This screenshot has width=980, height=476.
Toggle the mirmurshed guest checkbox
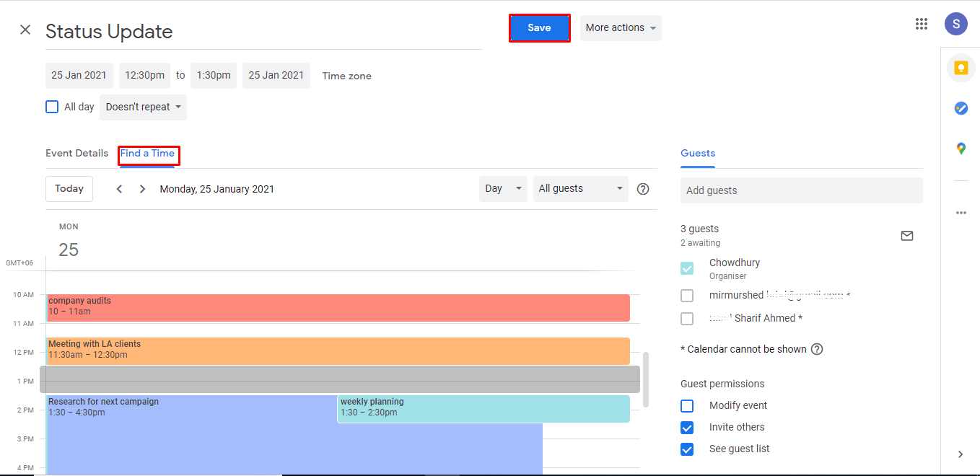click(x=687, y=296)
